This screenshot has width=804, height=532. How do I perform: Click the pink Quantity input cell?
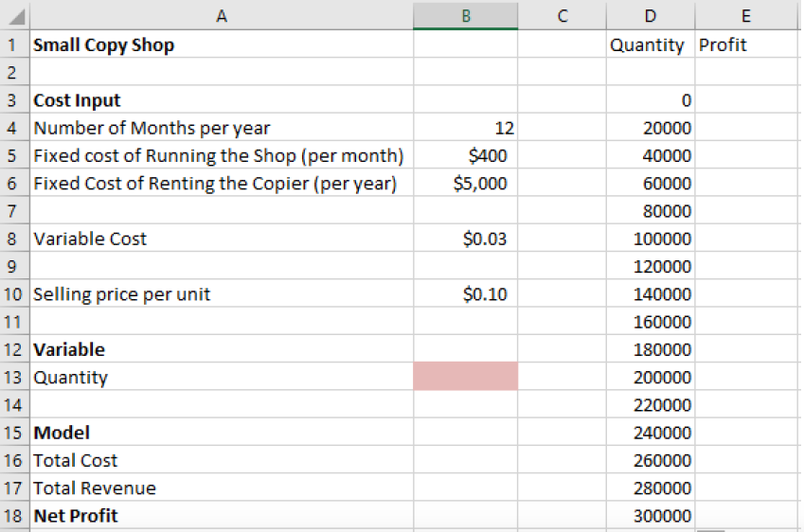[x=465, y=377]
